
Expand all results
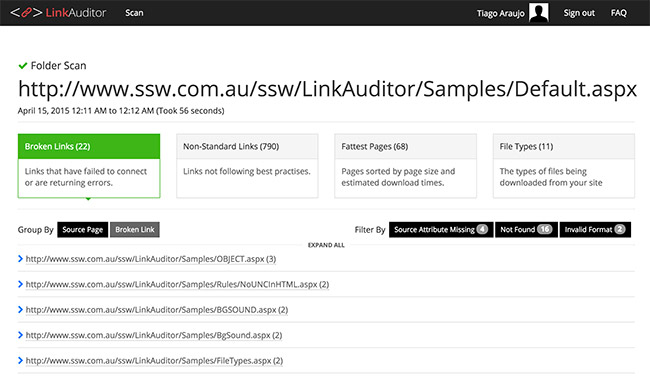click(x=326, y=245)
